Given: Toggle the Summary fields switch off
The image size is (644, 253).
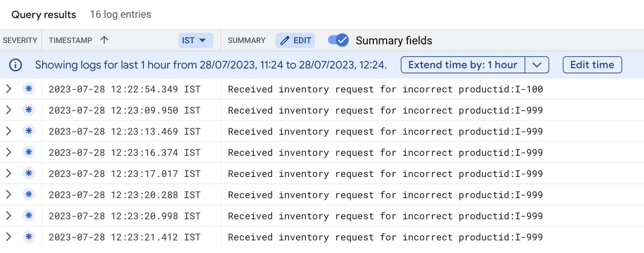Looking at the screenshot, I should tap(338, 40).
